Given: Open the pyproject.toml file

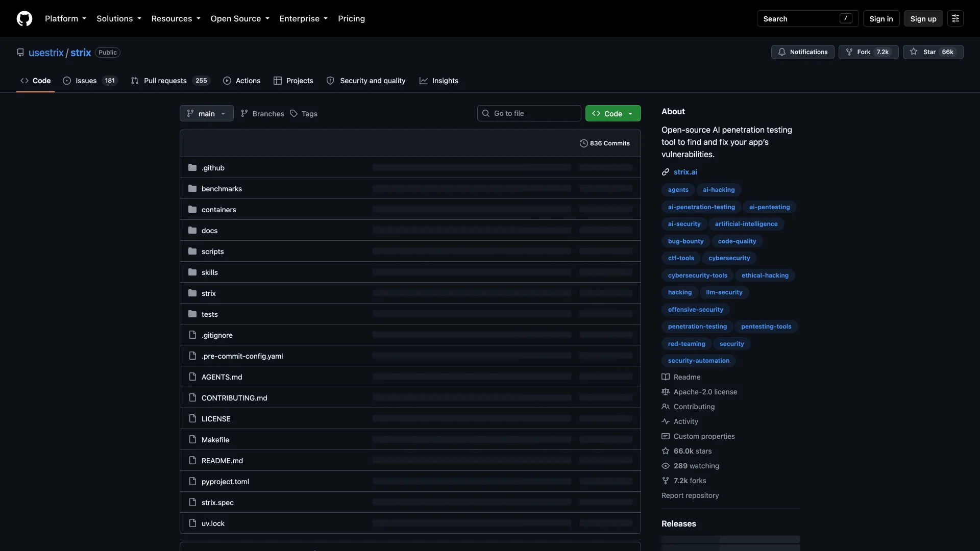Looking at the screenshot, I should click(x=225, y=482).
